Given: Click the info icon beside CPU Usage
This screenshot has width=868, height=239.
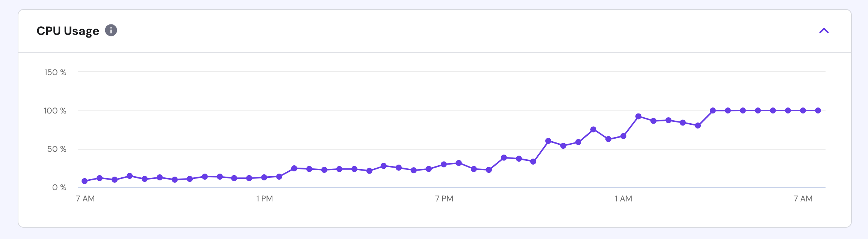Looking at the screenshot, I should 111,30.
